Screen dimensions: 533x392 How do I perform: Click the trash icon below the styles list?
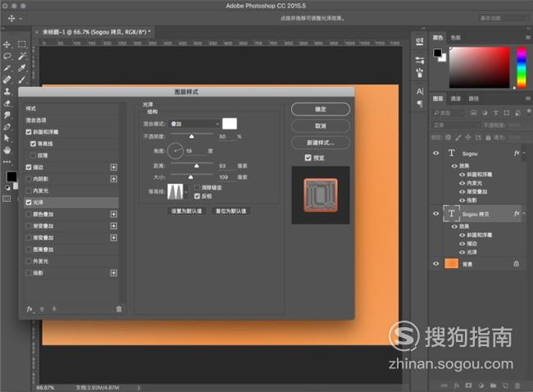[x=119, y=309]
